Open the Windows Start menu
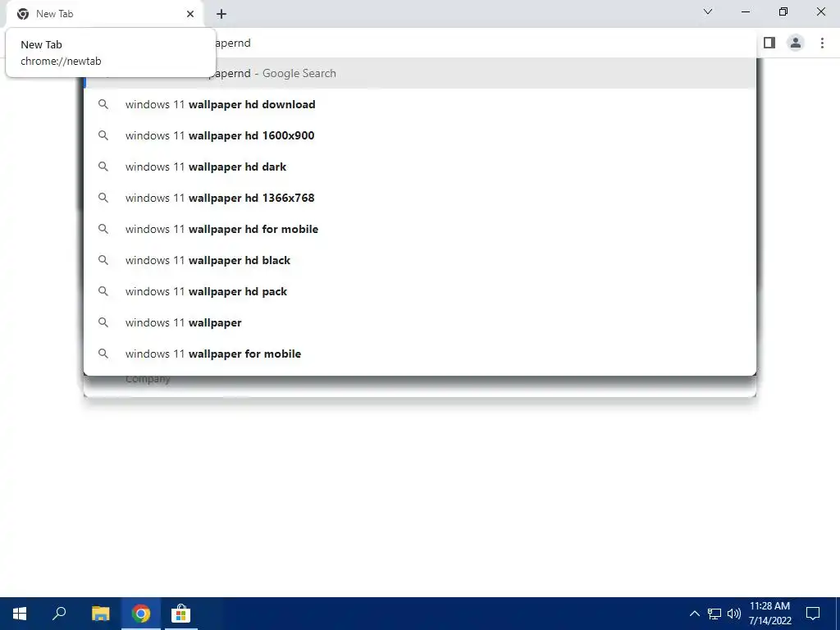Image resolution: width=840 pixels, height=630 pixels. (x=20, y=614)
